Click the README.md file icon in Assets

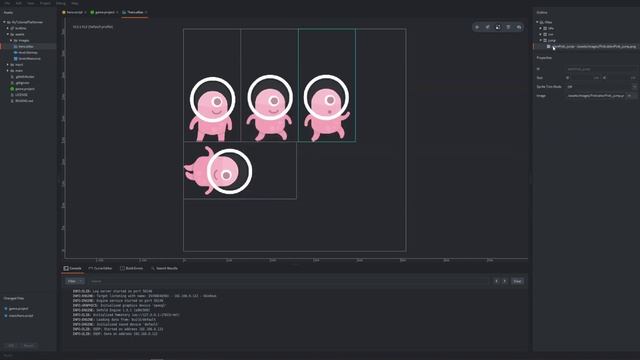click(x=12, y=101)
